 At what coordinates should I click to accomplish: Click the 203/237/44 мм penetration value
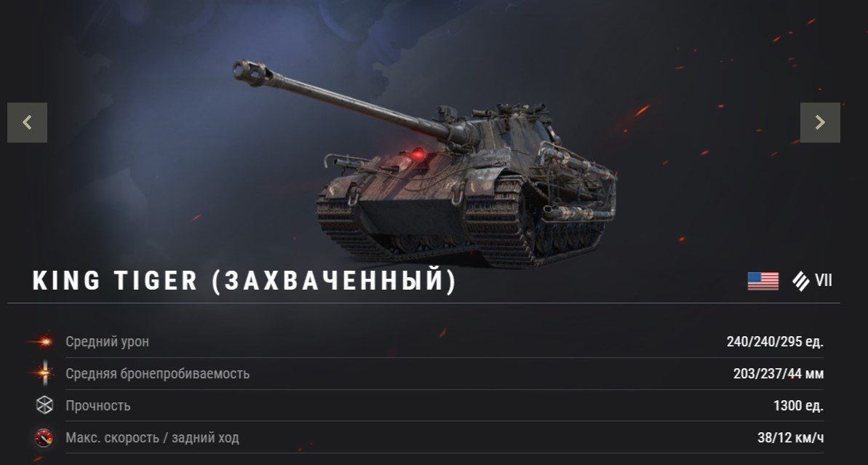point(779,373)
